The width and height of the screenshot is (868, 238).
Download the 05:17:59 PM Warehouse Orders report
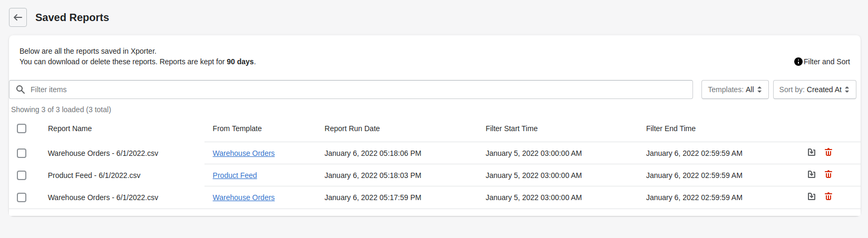click(812, 196)
